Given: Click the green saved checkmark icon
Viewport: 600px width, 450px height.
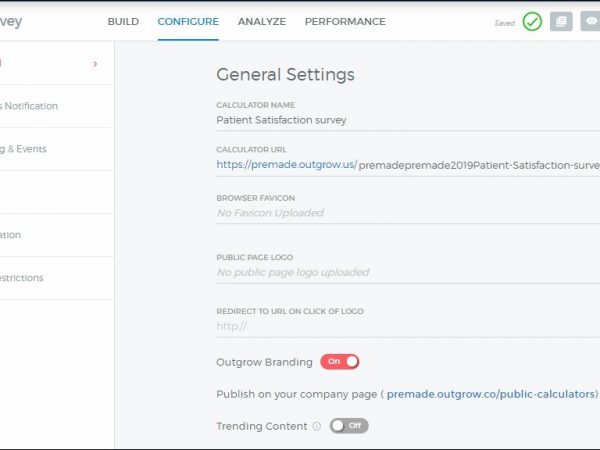Looking at the screenshot, I should pyautogui.click(x=532, y=22).
